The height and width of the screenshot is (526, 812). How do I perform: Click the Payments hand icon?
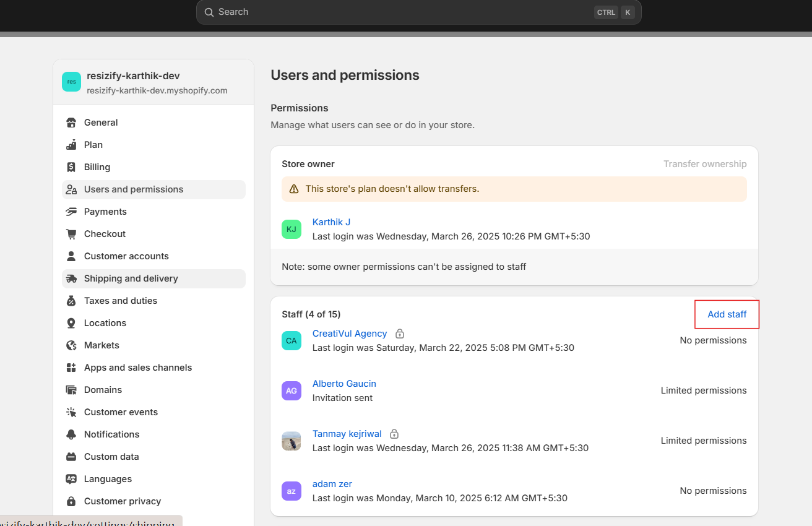tap(71, 212)
